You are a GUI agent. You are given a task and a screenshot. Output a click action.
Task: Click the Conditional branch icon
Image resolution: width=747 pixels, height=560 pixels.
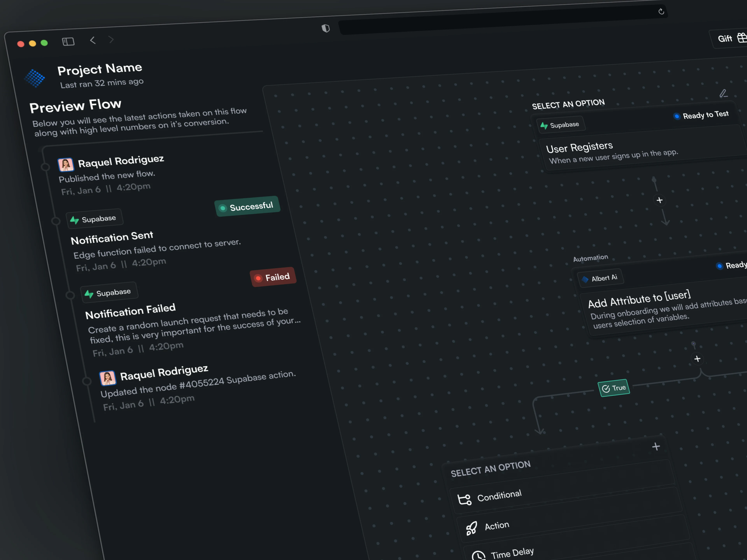pos(464,499)
